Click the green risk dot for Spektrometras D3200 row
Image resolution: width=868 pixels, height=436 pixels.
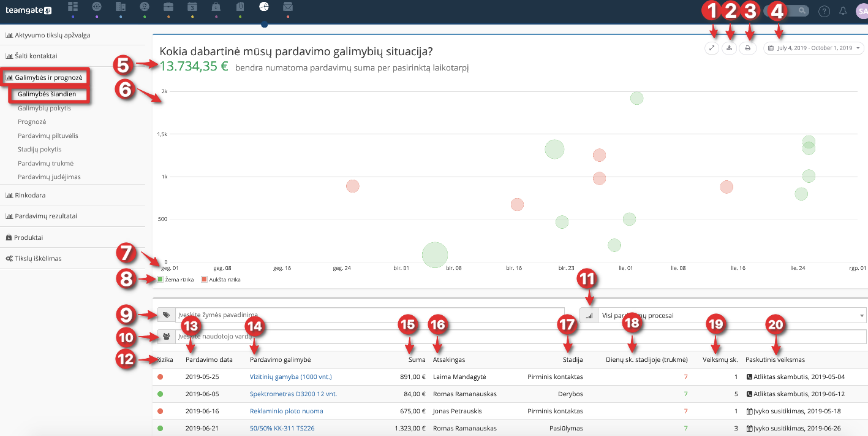tap(160, 394)
